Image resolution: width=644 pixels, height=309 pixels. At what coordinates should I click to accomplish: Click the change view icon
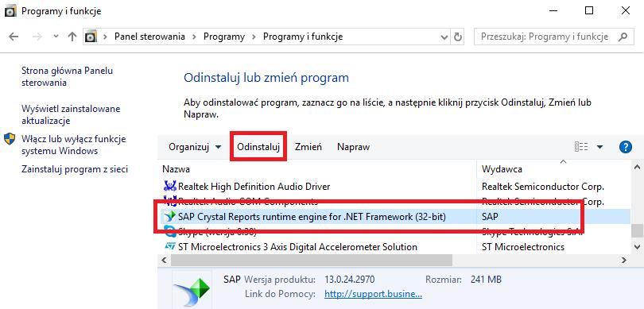click(581, 147)
